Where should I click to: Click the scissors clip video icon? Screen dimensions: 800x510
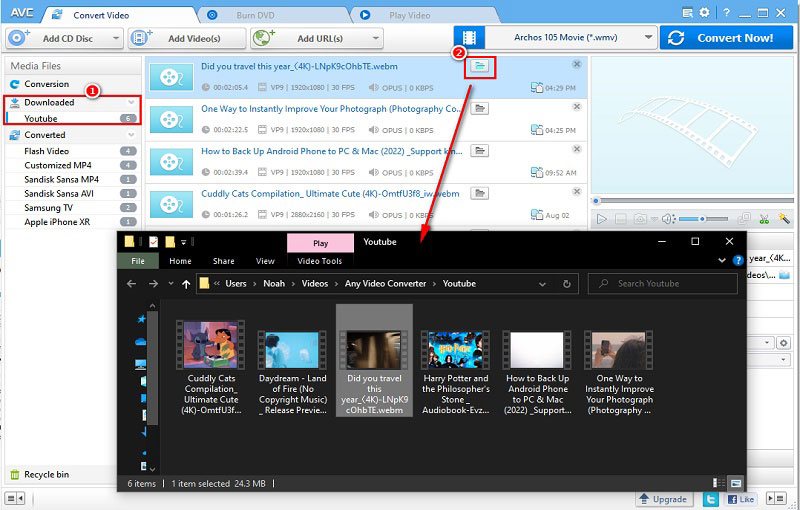(764, 219)
